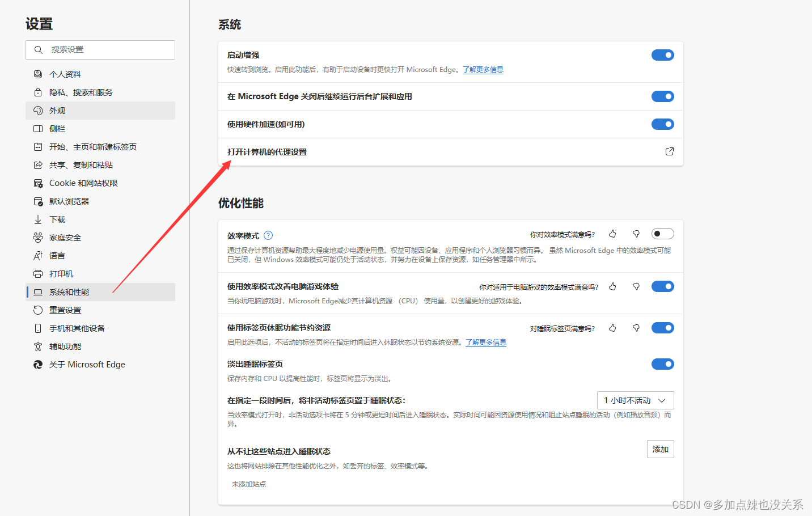Toggle 使用效率模式改善电脑游戏体验
This screenshot has width=812, height=516.
(662, 286)
